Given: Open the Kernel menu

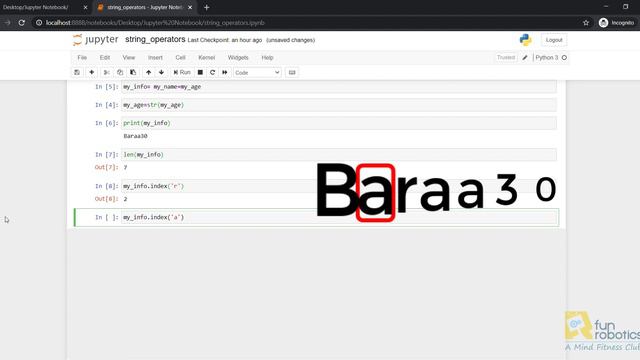Looking at the screenshot, I should click(x=207, y=58).
